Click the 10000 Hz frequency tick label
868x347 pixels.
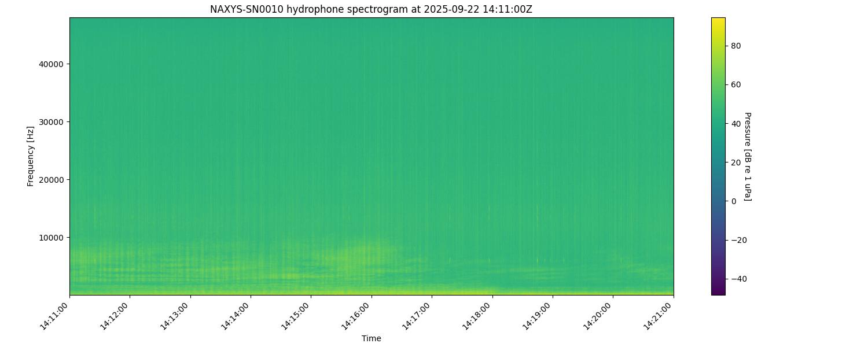coord(51,238)
